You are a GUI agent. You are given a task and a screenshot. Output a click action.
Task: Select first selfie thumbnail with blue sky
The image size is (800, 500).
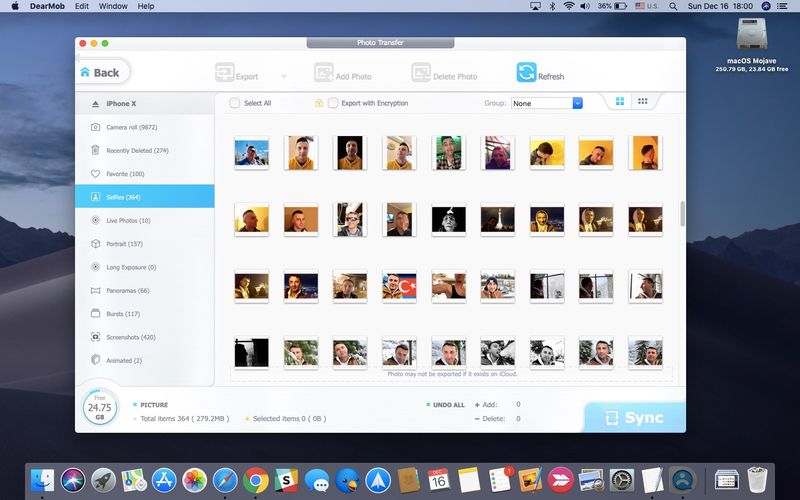click(252, 153)
